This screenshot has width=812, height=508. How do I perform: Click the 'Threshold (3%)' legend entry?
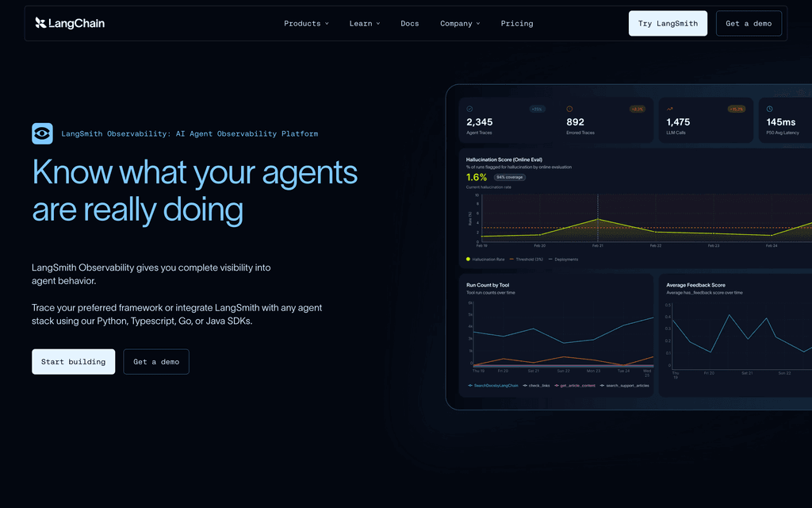coord(527,260)
